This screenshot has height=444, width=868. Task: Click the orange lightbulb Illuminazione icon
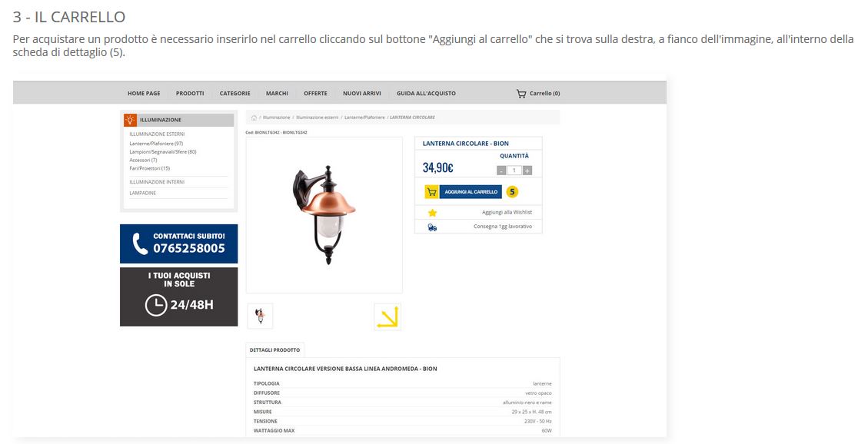point(131,120)
